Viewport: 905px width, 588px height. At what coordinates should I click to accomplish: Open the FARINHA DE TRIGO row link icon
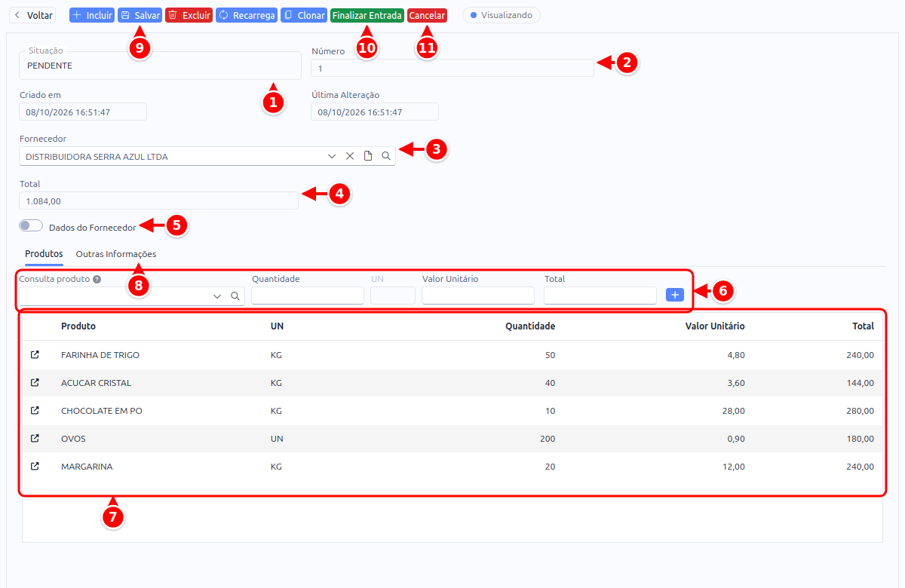[35, 354]
